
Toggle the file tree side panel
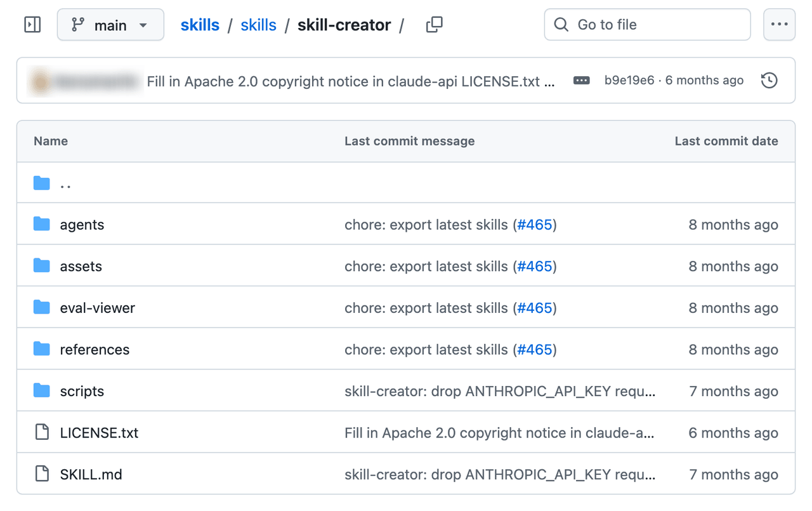coord(32,25)
